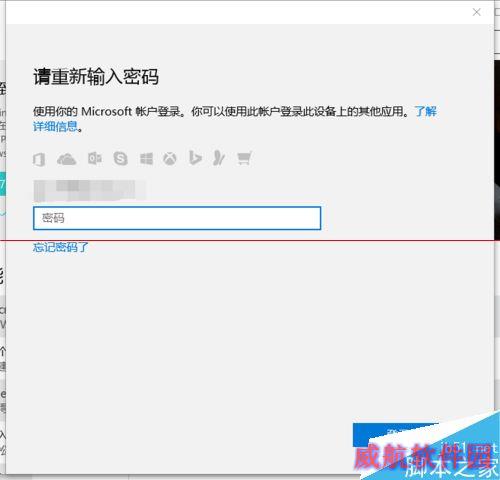The width and height of the screenshot is (500, 480).
Task: Click the Store shopping cart icon
Action: [244, 158]
